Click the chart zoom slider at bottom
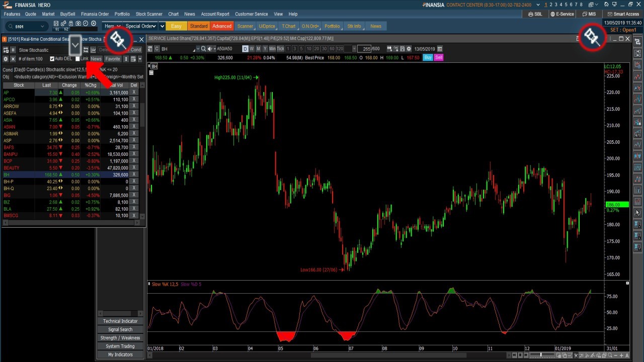The image size is (644, 362). click(x=542, y=355)
